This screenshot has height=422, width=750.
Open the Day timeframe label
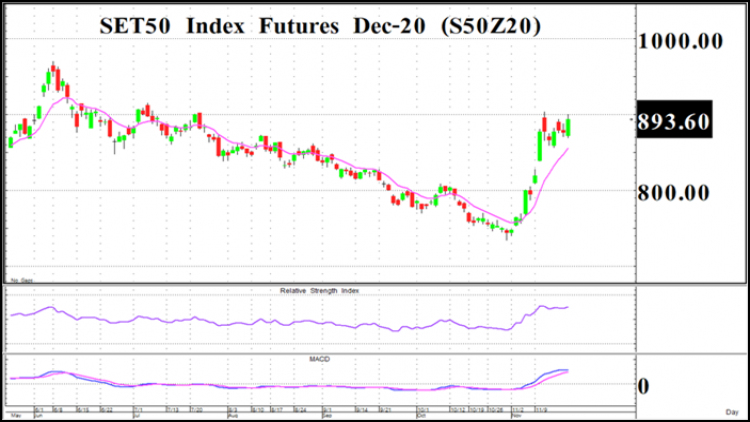point(732,411)
